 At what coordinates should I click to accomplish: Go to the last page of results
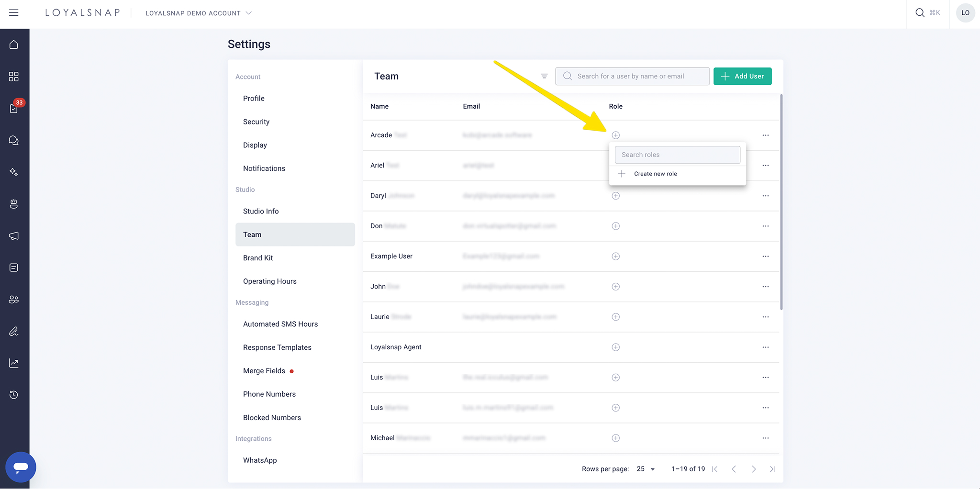pos(772,469)
